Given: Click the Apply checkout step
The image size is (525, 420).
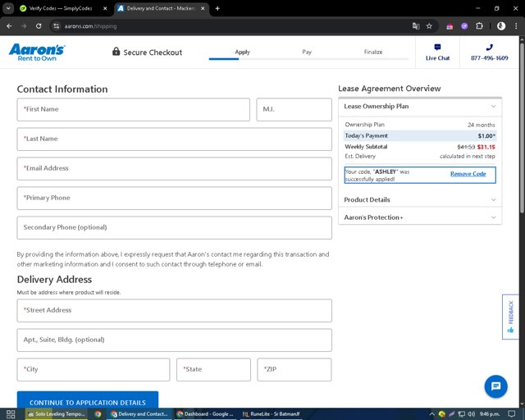Looking at the screenshot, I should (x=242, y=52).
